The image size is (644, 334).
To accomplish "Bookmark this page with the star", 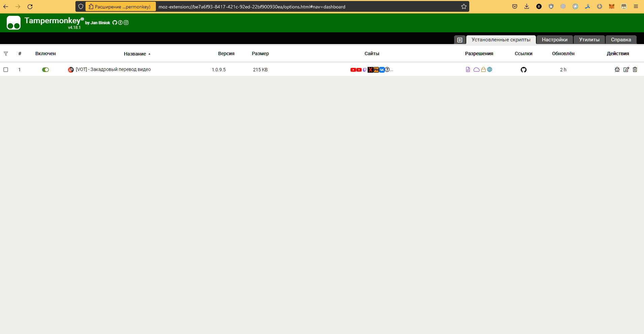I will pos(464,6).
